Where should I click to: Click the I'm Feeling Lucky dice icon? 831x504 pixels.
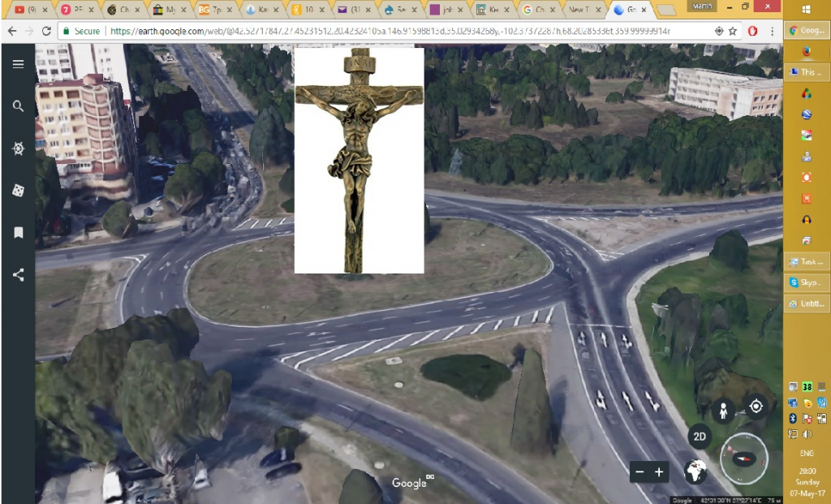tap(18, 191)
